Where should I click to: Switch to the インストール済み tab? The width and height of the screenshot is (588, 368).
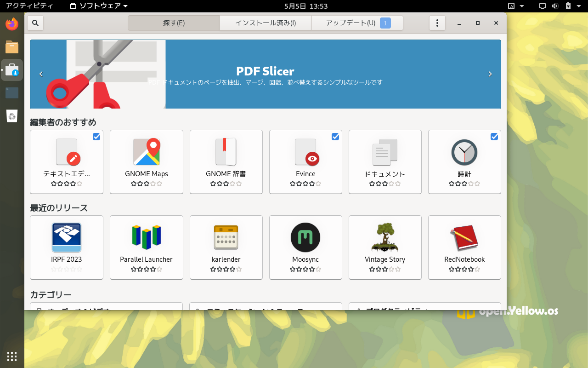(266, 23)
